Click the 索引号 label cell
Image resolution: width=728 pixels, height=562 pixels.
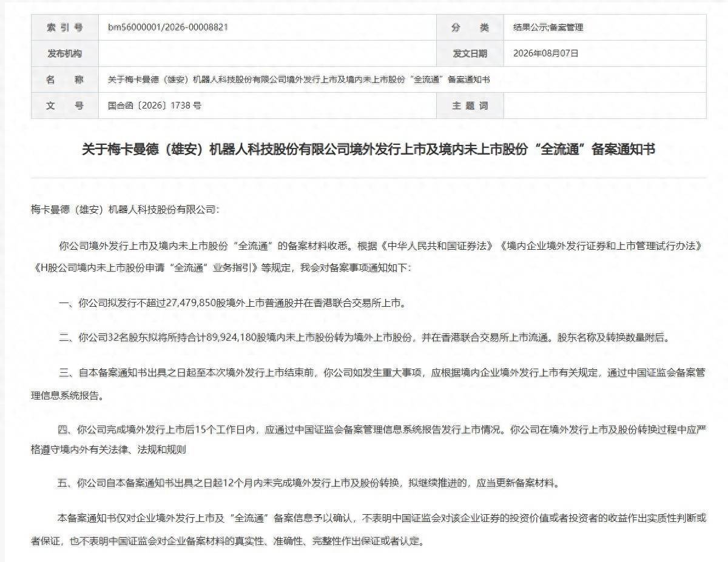click(65, 27)
